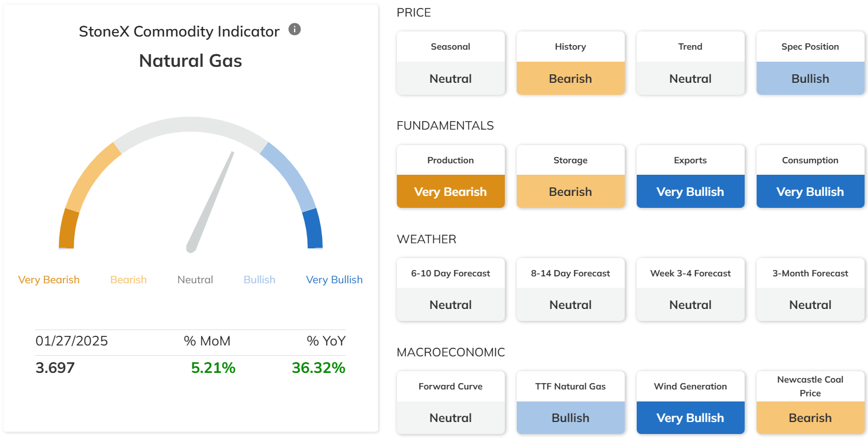Click the gauge needle pointer
This screenshot has width=868, height=438.
210,201
